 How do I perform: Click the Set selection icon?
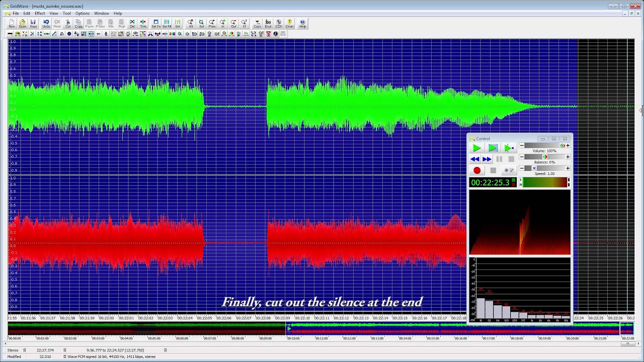coord(177,24)
